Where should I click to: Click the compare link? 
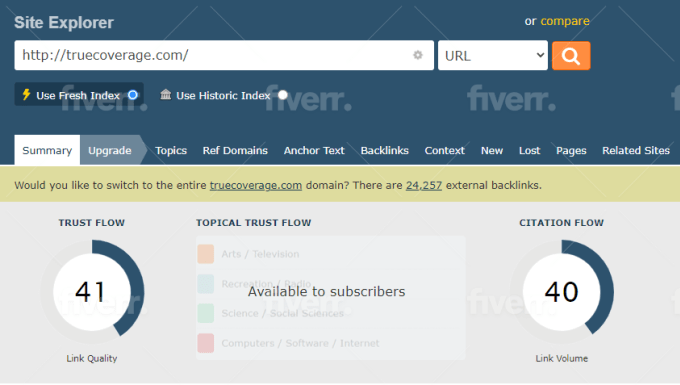565,21
